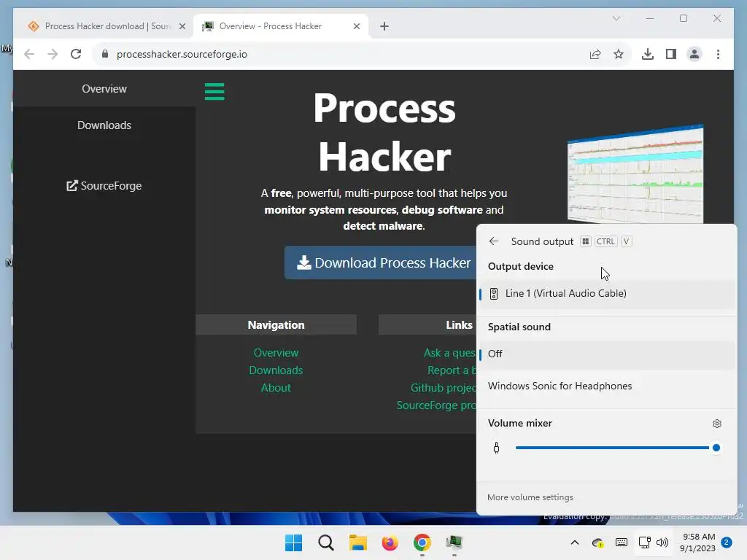Click the volume mixer output device icon
Viewport: 747px width, 560px height.
(496, 448)
